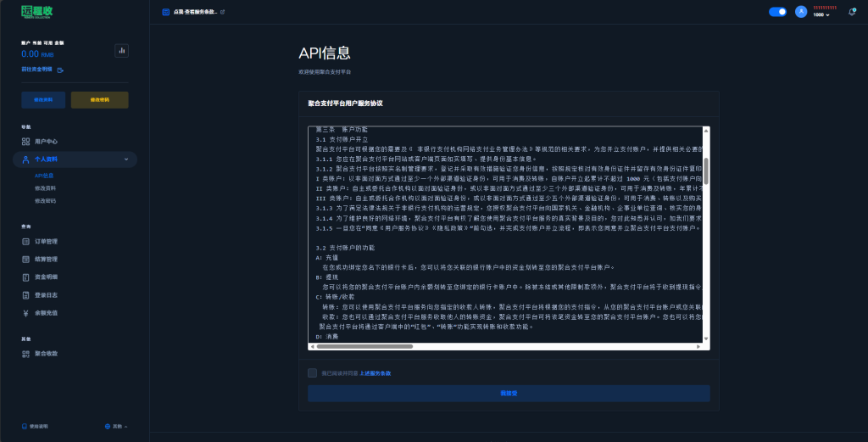The image size is (868, 442).
Task: Open the 修改密码 submenu item
Action: pos(46,200)
